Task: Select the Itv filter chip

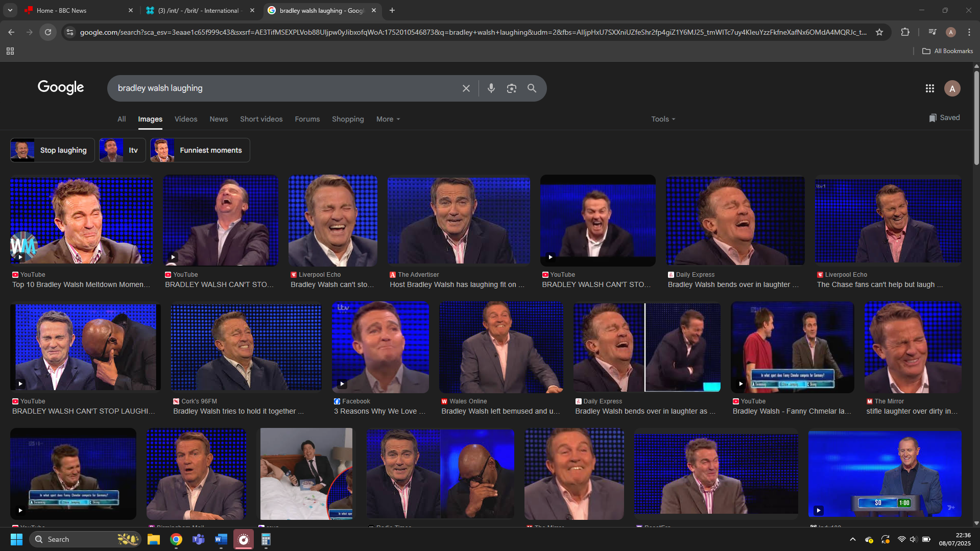Action: [123, 150]
